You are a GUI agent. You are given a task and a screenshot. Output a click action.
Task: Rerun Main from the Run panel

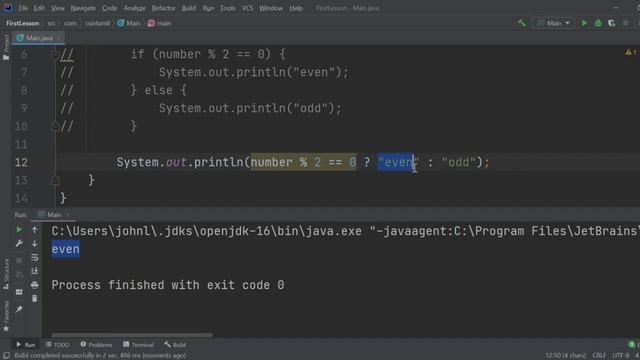pos(19,230)
